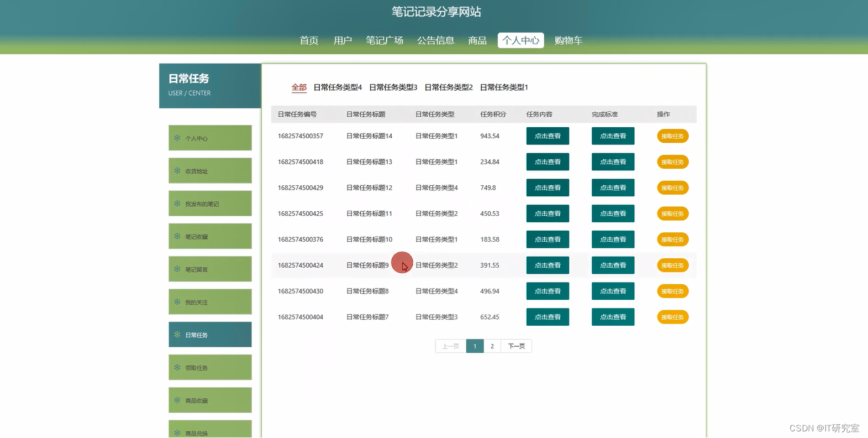
Task: Click 接取任务 for 日常任务标题14
Action: pos(672,136)
